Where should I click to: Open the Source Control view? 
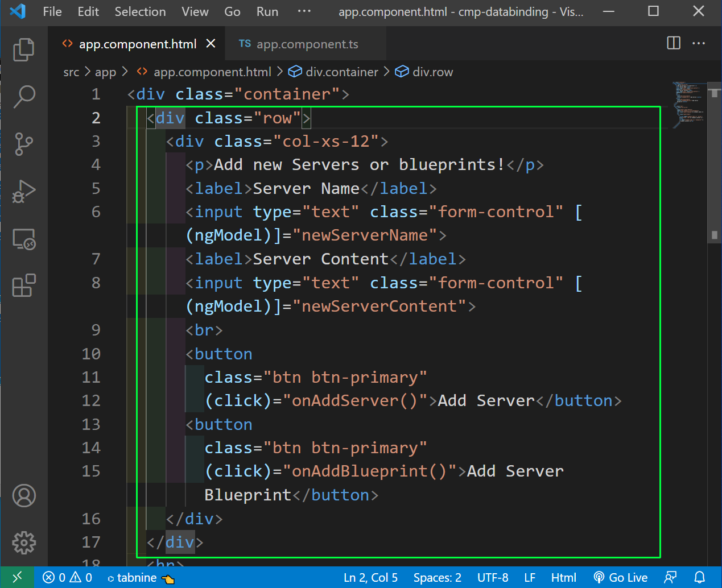tap(24, 144)
